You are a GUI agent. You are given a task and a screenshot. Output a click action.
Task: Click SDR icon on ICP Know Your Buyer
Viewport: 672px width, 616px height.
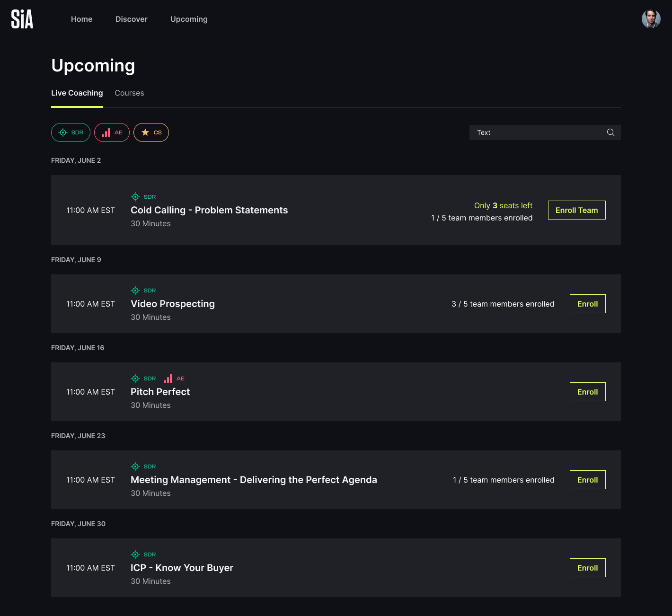135,554
